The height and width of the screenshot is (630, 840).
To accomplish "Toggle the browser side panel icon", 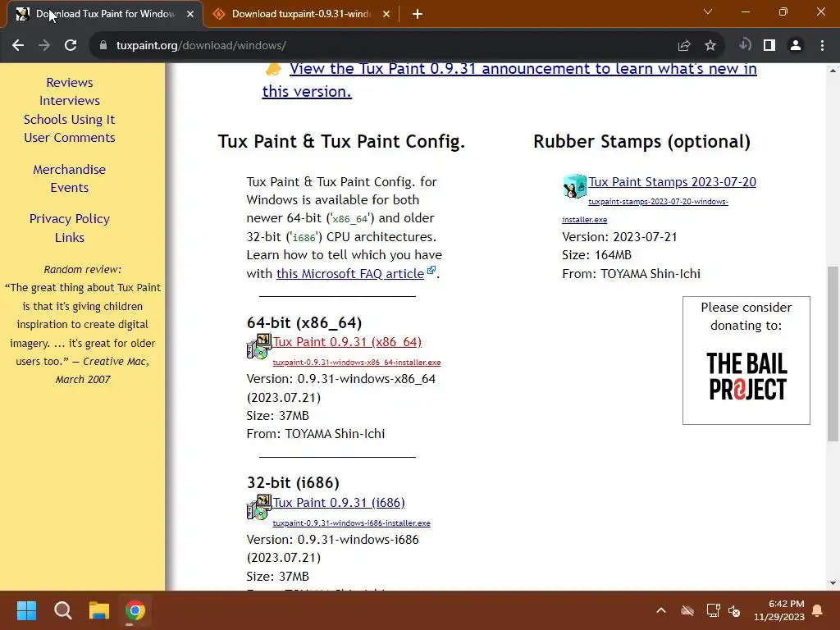I will click(x=769, y=46).
